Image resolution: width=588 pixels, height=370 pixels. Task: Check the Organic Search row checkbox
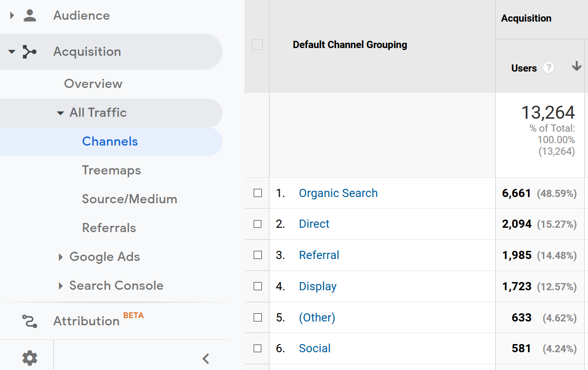coord(257,193)
